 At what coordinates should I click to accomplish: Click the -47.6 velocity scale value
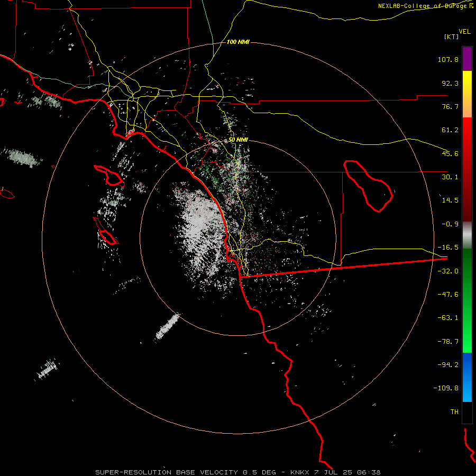coord(448,295)
